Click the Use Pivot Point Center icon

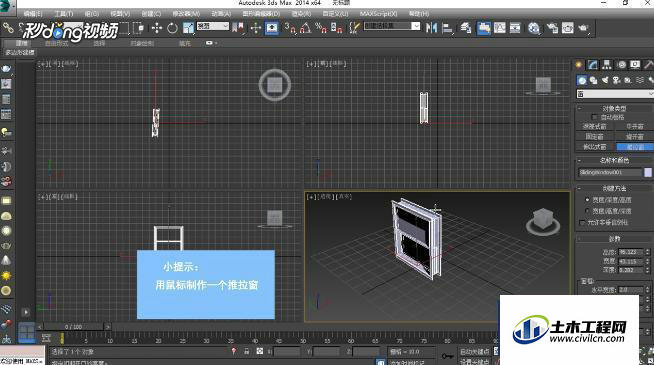click(x=239, y=28)
